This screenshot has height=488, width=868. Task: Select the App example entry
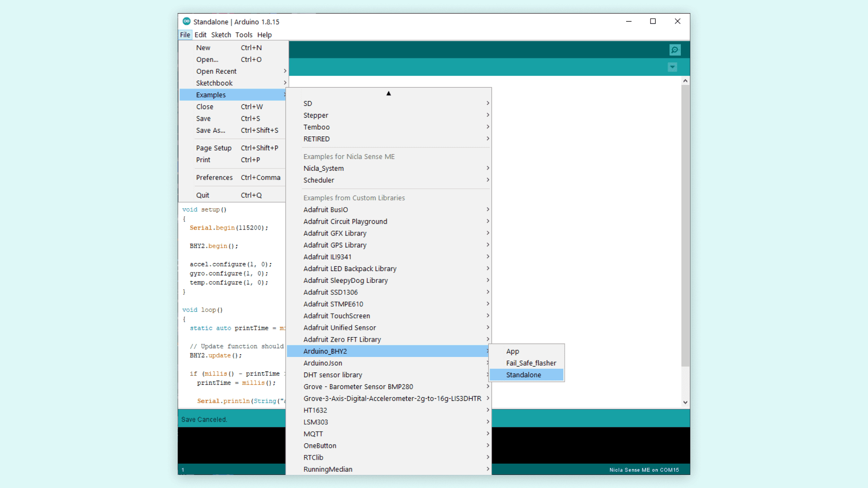[x=512, y=351]
